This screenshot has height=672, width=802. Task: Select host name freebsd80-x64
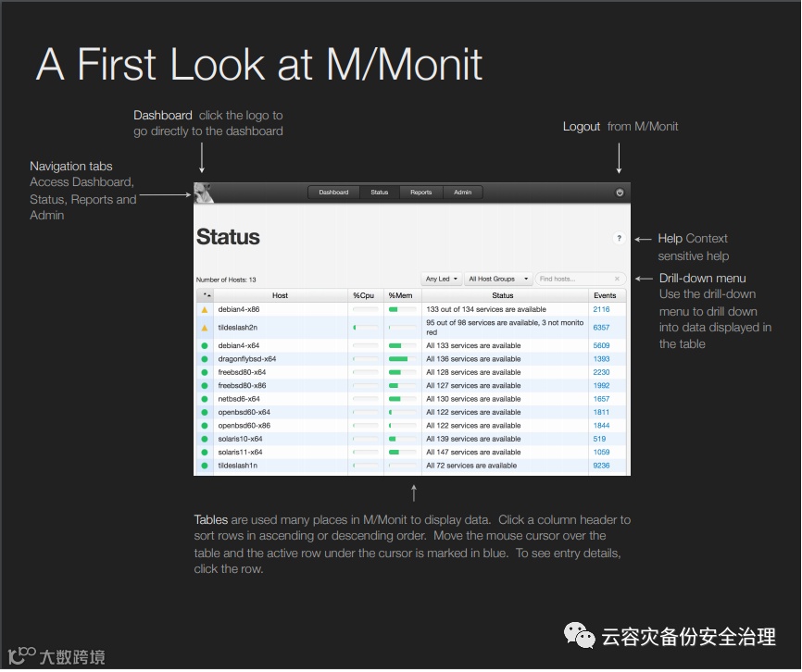point(242,372)
